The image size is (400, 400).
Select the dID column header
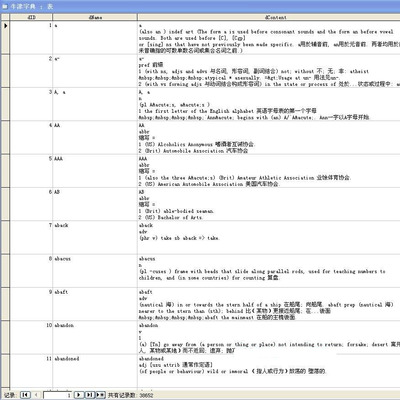[31, 17]
